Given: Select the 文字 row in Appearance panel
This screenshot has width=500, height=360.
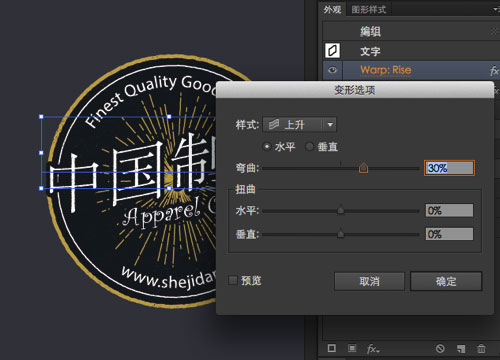Looking at the screenshot, I should [x=411, y=51].
